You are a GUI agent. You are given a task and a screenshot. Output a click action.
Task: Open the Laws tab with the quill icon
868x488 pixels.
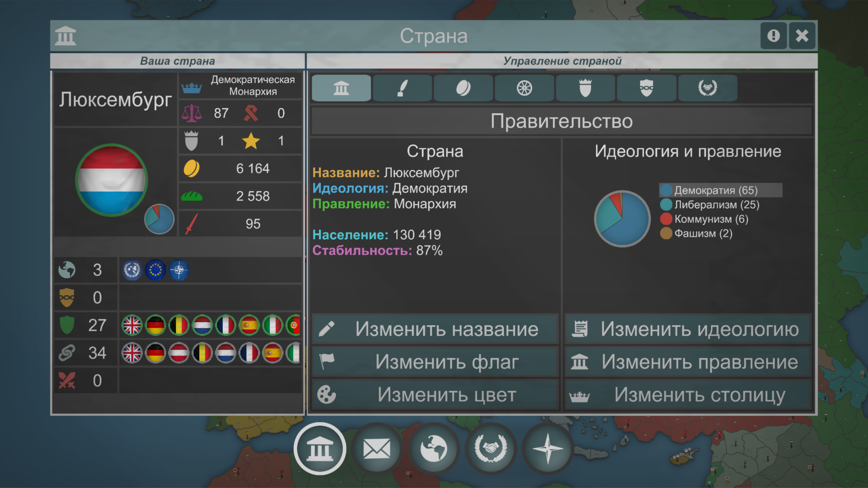click(x=402, y=88)
